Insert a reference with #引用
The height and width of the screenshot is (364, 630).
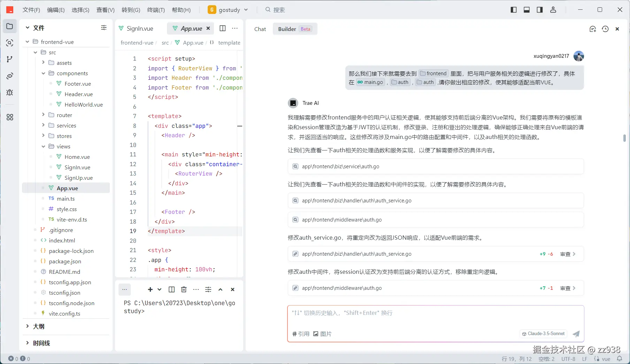point(301,334)
